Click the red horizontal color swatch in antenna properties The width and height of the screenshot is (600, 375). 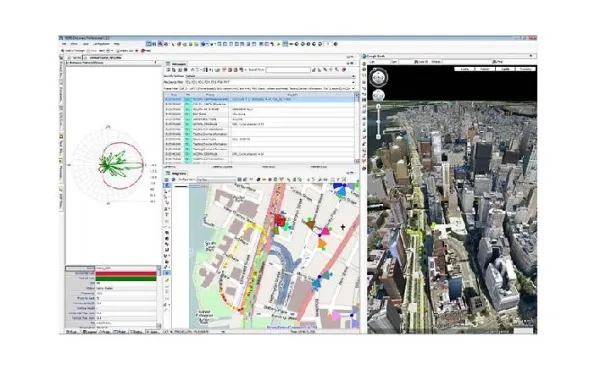coord(126,274)
